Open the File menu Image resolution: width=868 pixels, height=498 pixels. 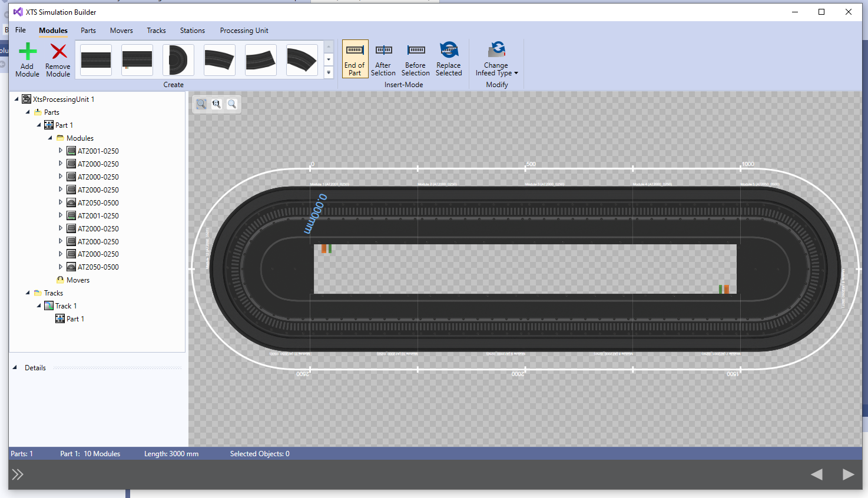click(21, 30)
